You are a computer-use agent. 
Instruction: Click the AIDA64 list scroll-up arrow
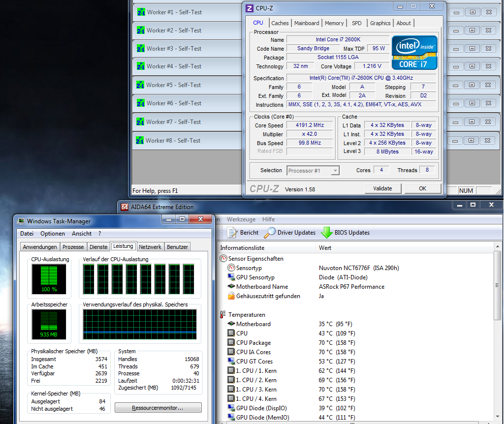coord(498,246)
